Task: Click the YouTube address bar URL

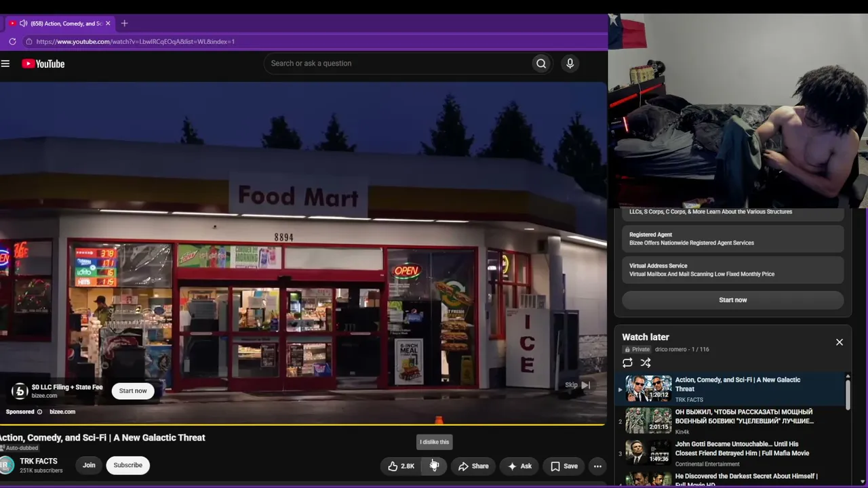Action: (x=136, y=41)
